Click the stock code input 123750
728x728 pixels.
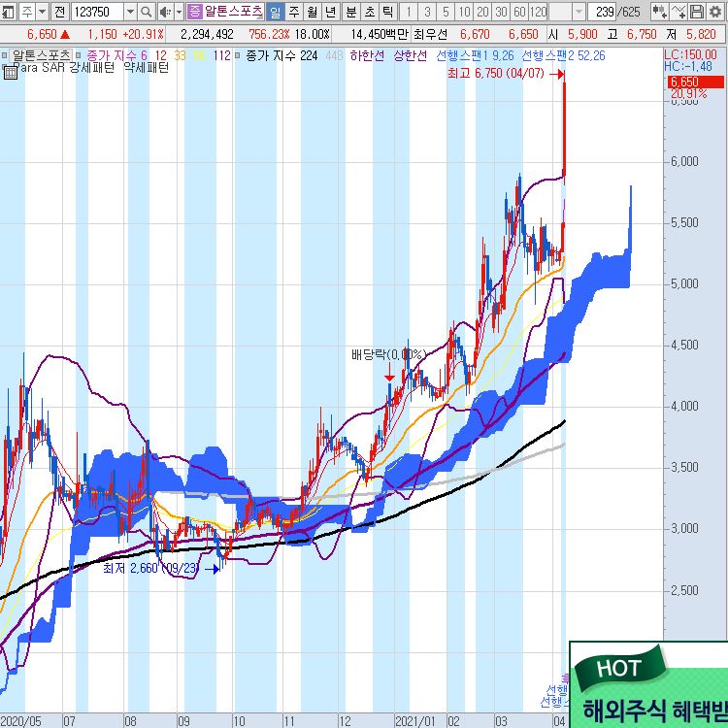[x=97, y=12]
